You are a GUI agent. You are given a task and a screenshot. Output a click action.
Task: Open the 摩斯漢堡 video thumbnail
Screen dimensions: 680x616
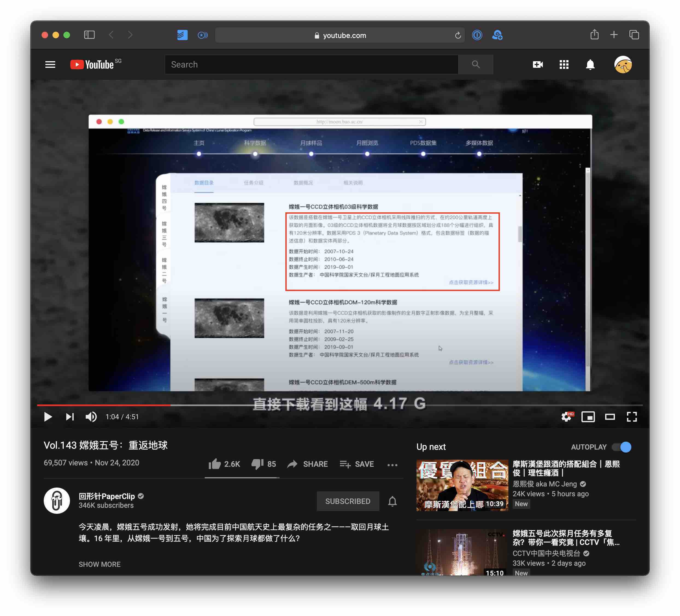(462, 485)
